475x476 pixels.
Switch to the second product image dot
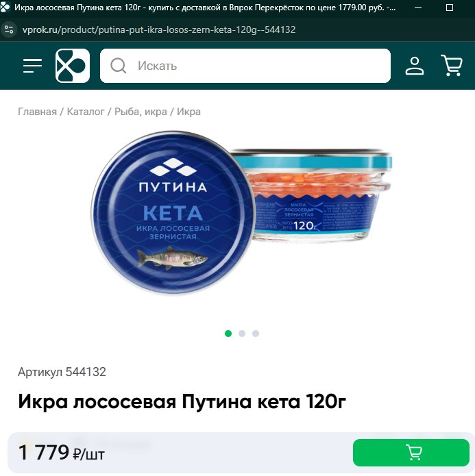coord(242,334)
